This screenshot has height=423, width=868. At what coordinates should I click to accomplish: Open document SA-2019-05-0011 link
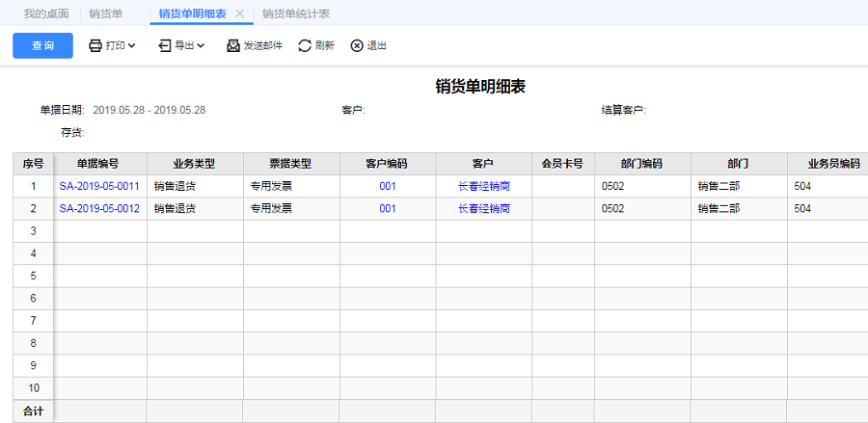click(x=99, y=186)
